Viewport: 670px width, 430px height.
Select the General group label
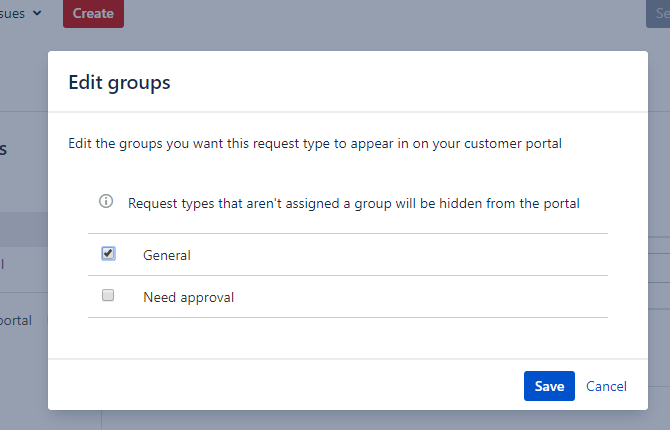(167, 255)
